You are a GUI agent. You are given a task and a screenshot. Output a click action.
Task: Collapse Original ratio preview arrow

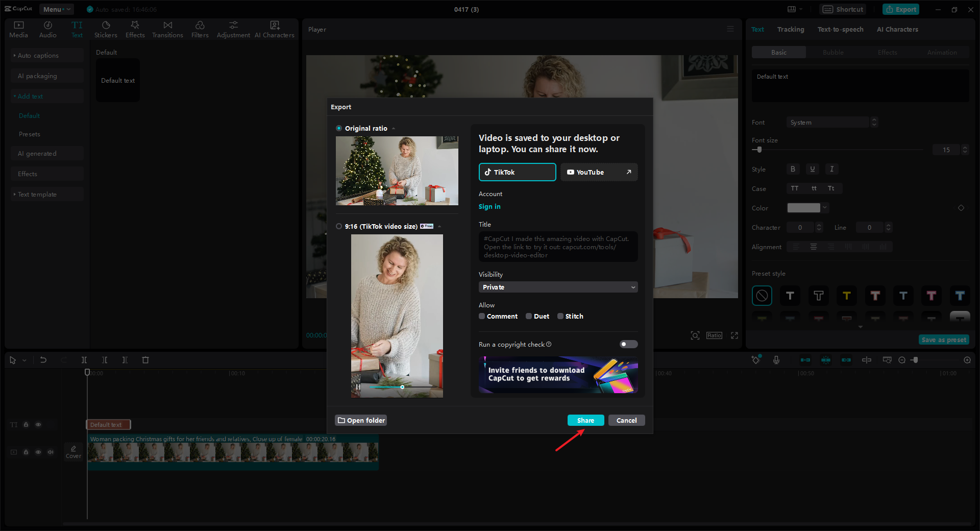click(x=394, y=129)
